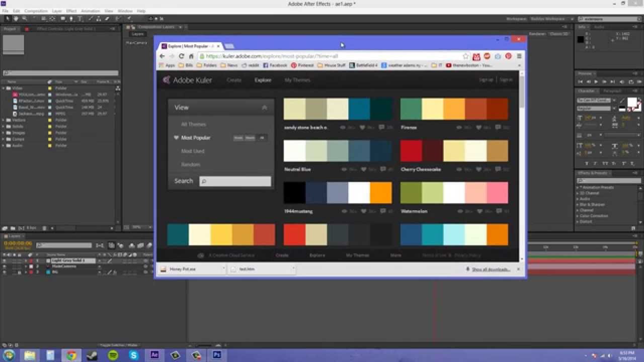The image size is (644, 362).
Task: Click My Themes in Kuler header
Action: pos(297,80)
